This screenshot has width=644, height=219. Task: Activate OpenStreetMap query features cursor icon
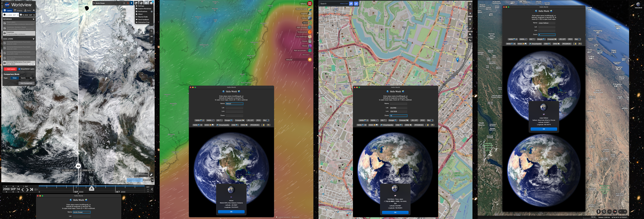(470, 40)
